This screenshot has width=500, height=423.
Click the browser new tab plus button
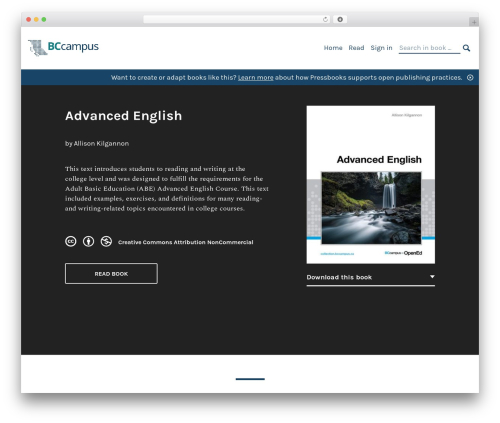tap(474, 22)
